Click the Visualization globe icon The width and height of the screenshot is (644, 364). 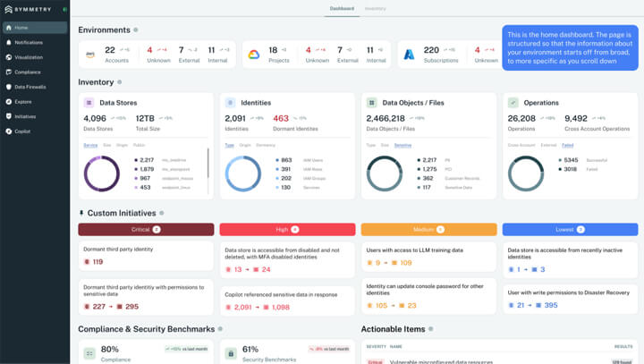click(9, 57)
